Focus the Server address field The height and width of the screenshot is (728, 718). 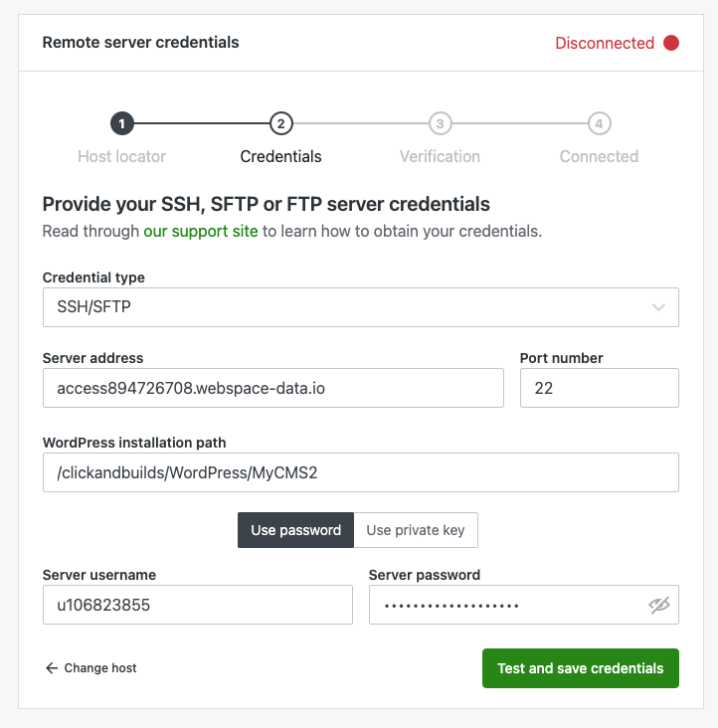[x=272, y=388]
